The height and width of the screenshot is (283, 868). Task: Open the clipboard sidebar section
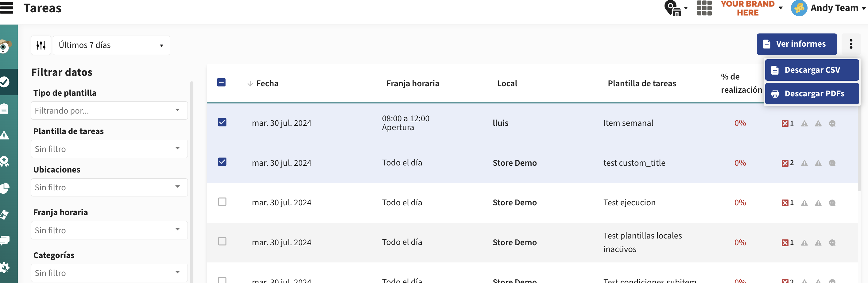[4, 108]
